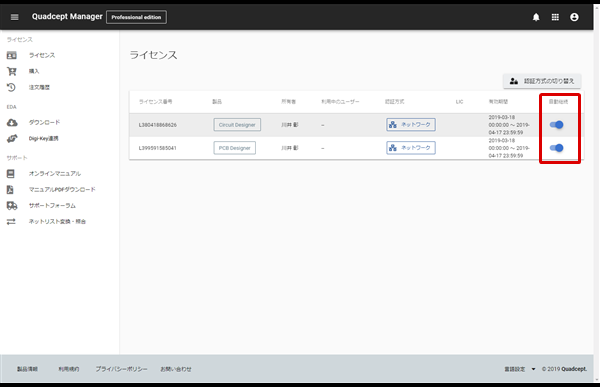Image resolution: width=600 pixels, height=387 pixels.
Task: Click the 自動継続 column header
Action: (558, 102)
